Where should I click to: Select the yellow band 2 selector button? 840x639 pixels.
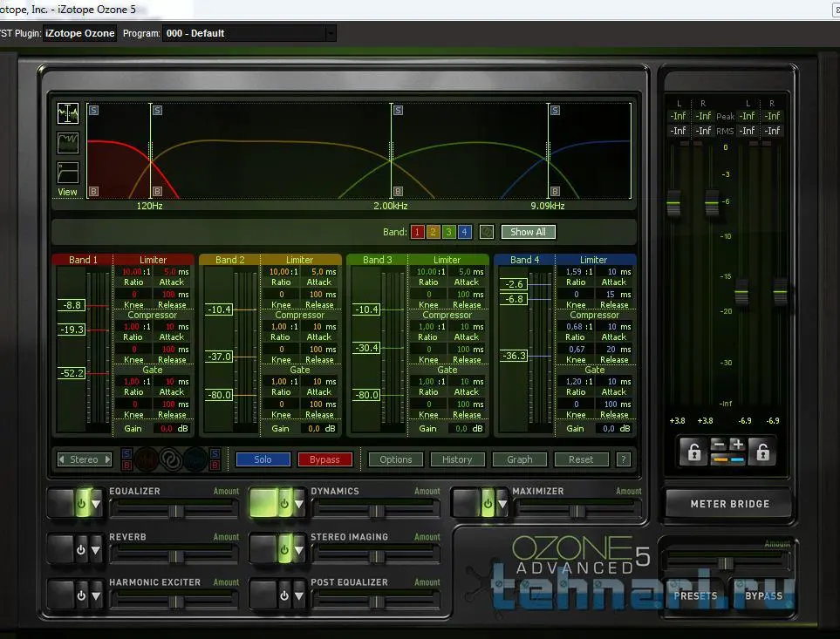click(x=433, y=232)
